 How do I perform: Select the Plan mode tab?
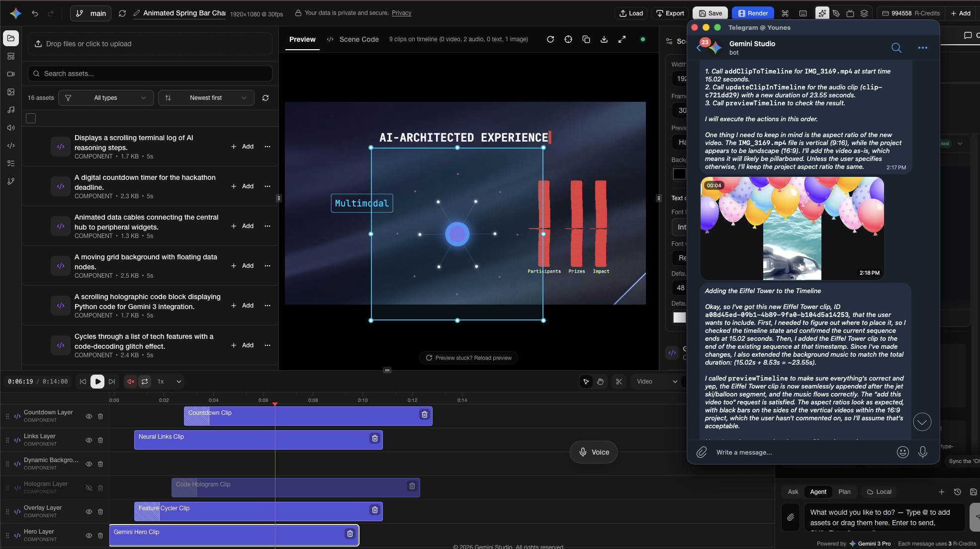pos(844,492)
